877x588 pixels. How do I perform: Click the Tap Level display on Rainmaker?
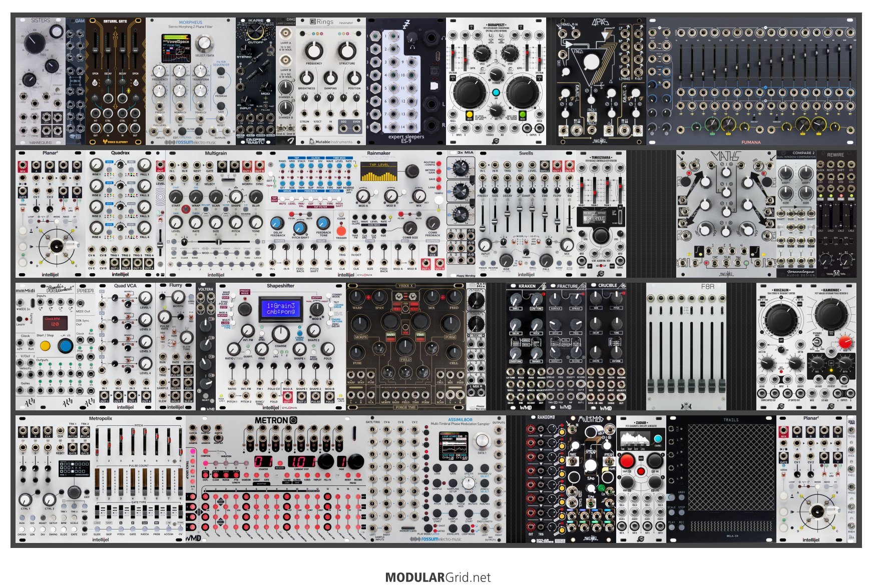tap(379, 172)
